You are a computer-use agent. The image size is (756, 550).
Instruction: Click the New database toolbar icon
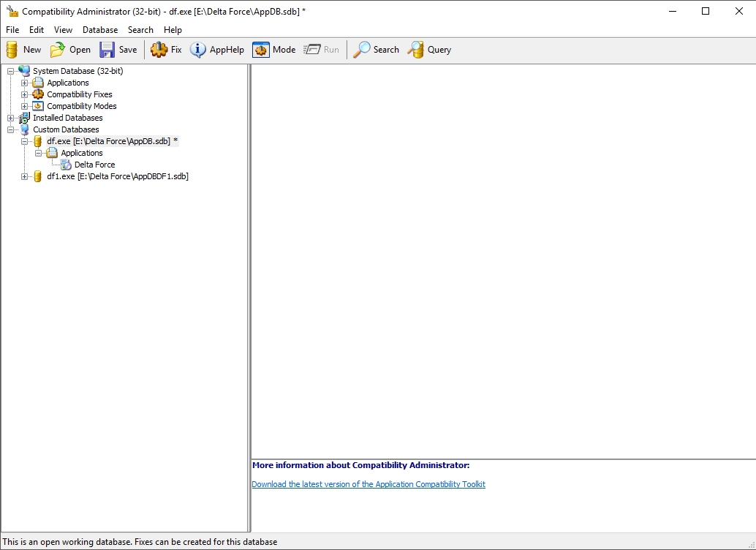coord(12,50)
